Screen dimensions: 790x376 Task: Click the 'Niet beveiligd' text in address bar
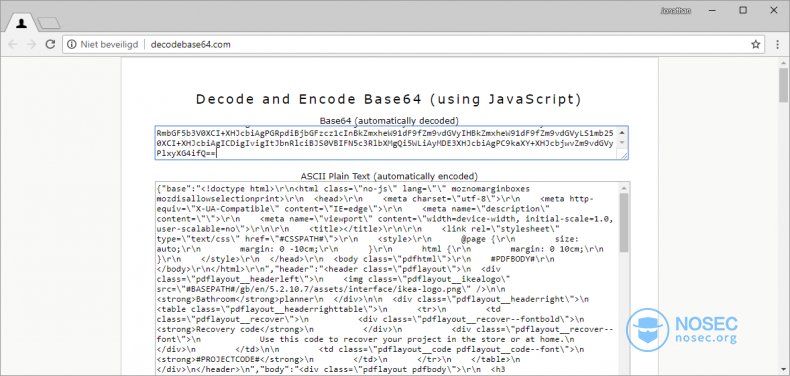coord(109,44)
